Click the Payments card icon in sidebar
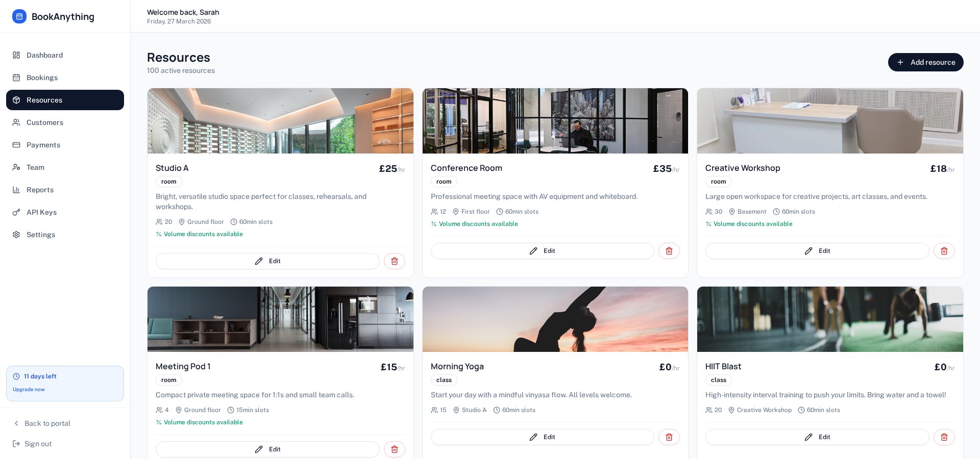Viewport: 980px width, 459px height. (x=16, y=145)
